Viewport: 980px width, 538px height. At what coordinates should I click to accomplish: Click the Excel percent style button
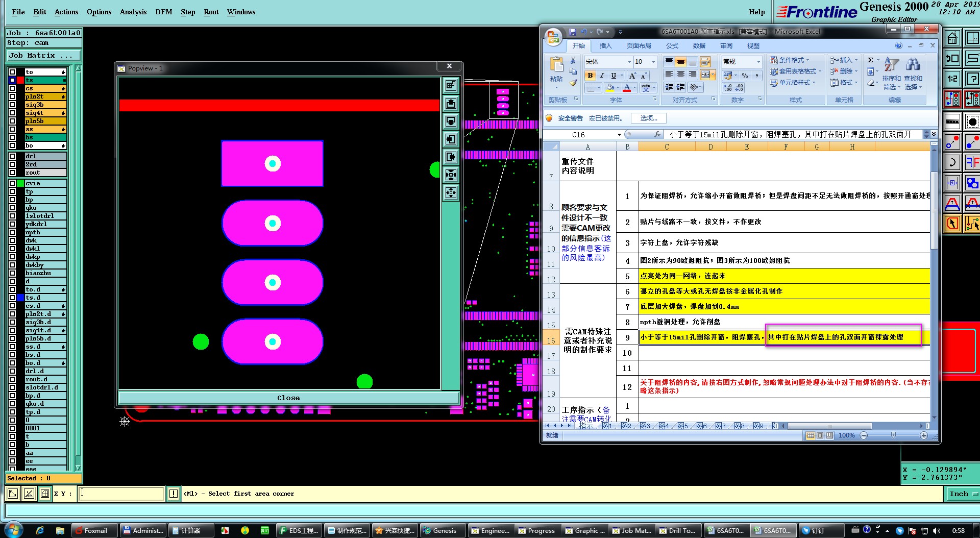tap(745, 76)
